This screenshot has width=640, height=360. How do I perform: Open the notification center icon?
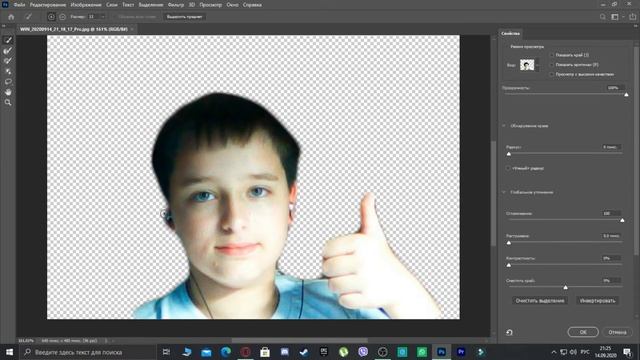(x=627, y=352)
